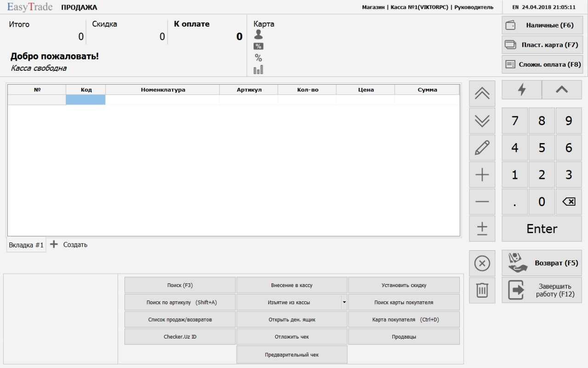Image resolution: width=588 pixels, height=368 pixels.
Task: Click the lightning bolt quick button
Action: pyautogui.click(x=521, y=90)
